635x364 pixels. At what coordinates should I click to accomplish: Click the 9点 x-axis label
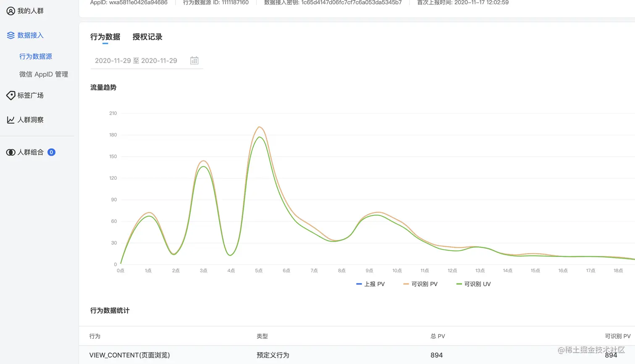pyautogui.click(x=370, y=271)
